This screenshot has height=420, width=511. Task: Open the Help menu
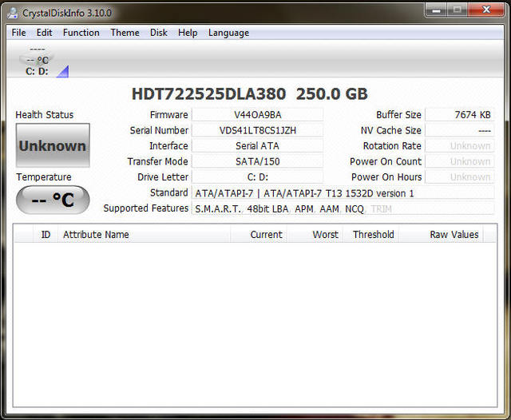tap(188, 33)
